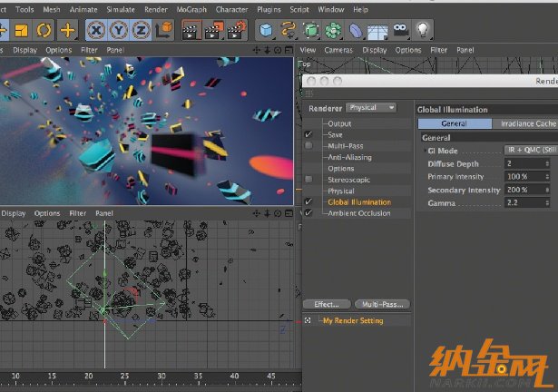Click the Effect... button
Image resolution: width=558 pixels, height=392 pixels.
click(327, 304)
